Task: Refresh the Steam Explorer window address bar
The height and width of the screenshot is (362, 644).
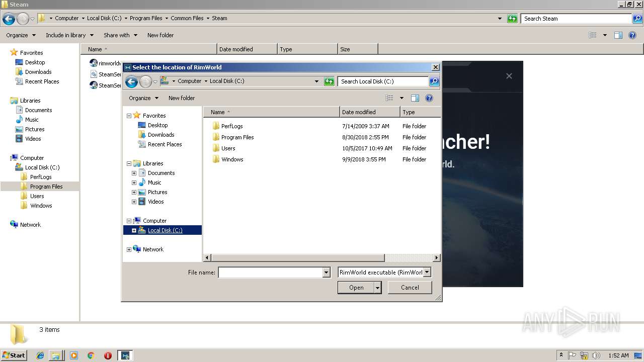Action: [512, 19]
